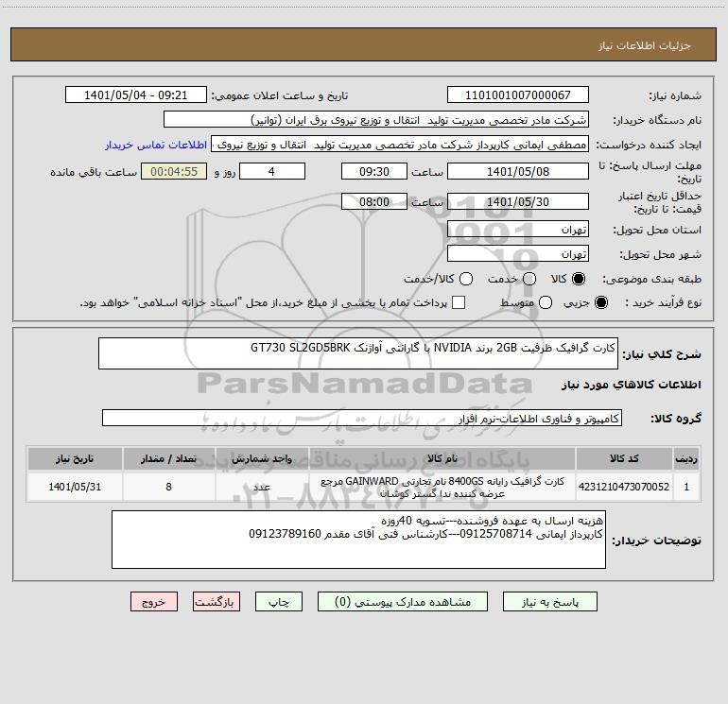Click row number 1 cell
The image size is (728, 704).
click(686, 487)
